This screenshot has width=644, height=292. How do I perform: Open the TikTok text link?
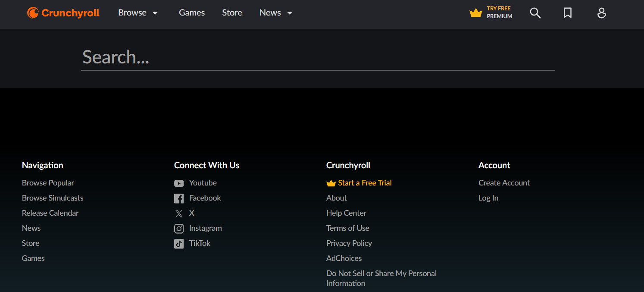point(200,243)
